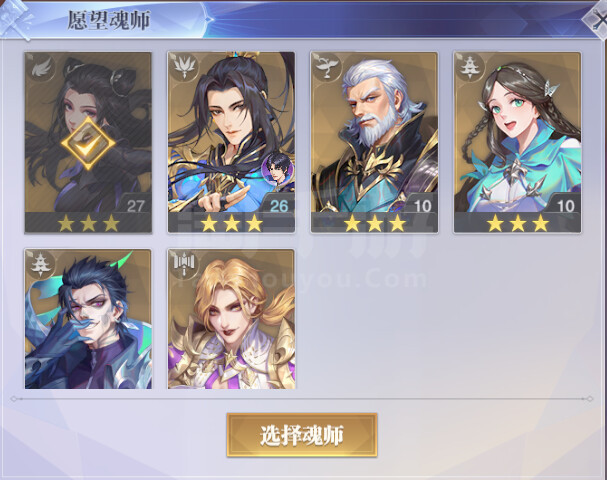
Task: Click the shield-sword class icon on blonde woman card
Action: (183, 264)
